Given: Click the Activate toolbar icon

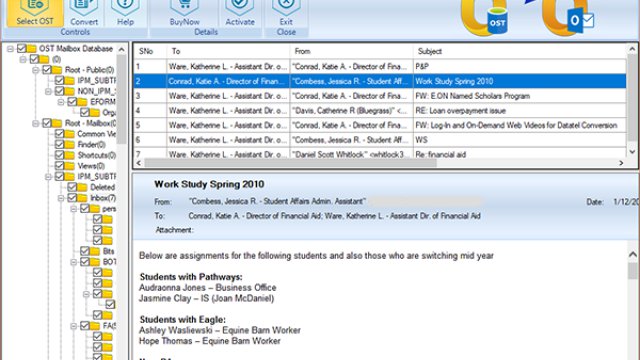Looking at the screenshot, I should pyautogui.click(x=240, y=7).
